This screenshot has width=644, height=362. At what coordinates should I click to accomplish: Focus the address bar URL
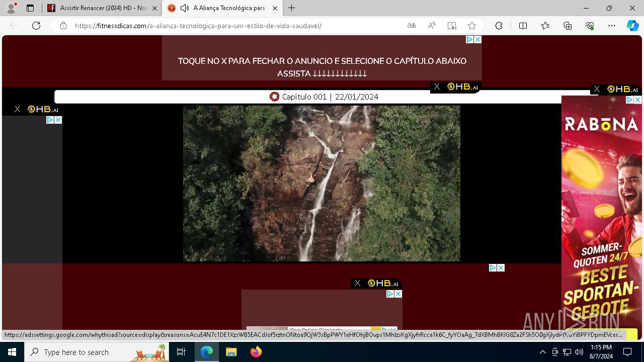[198, 26]
